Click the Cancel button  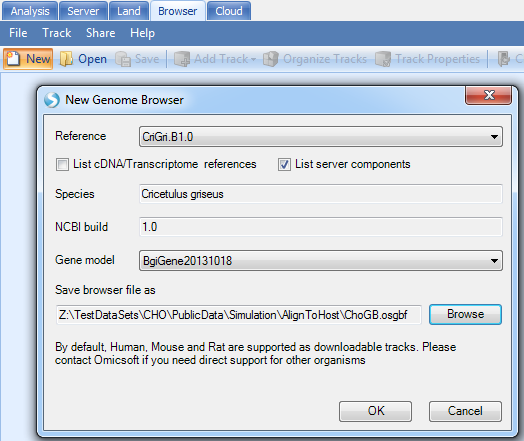465,411
